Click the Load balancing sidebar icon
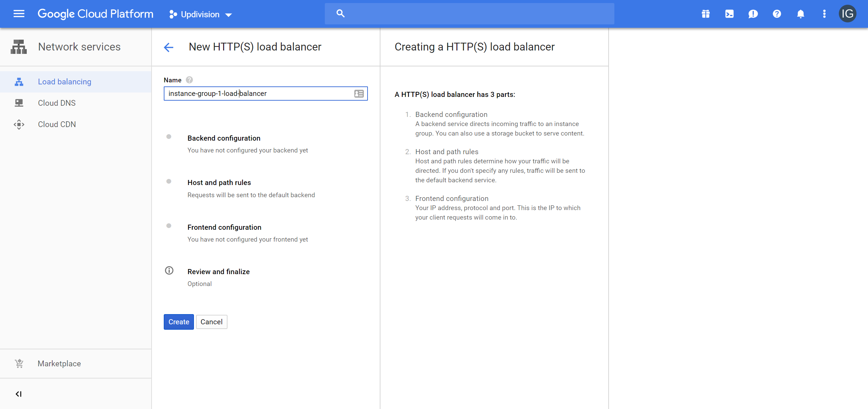This screenshot has height=409, width=868. tap(19, 82)
